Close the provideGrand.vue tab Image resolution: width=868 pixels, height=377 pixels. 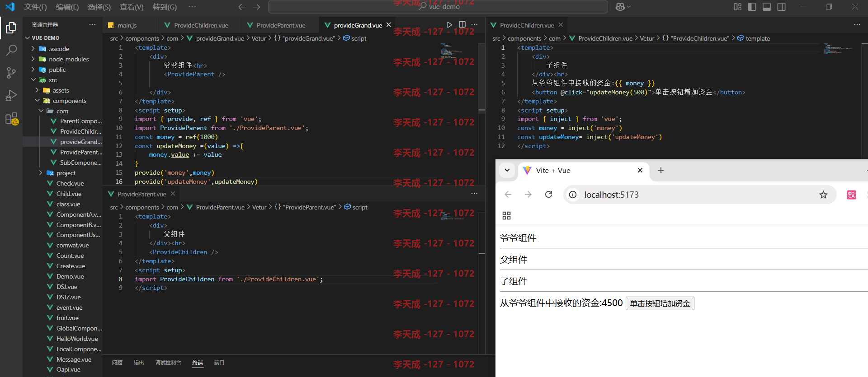(388, 25)
